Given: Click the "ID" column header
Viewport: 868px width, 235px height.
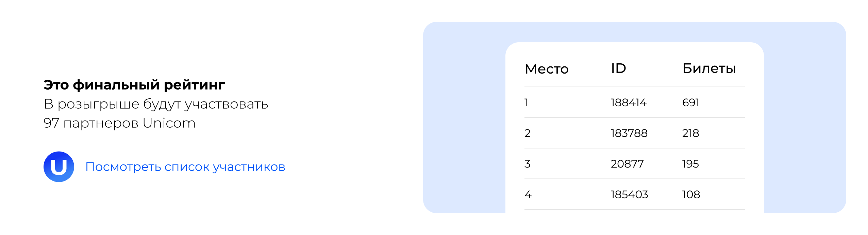Looking at the screenshot, I should coord(618,68).
